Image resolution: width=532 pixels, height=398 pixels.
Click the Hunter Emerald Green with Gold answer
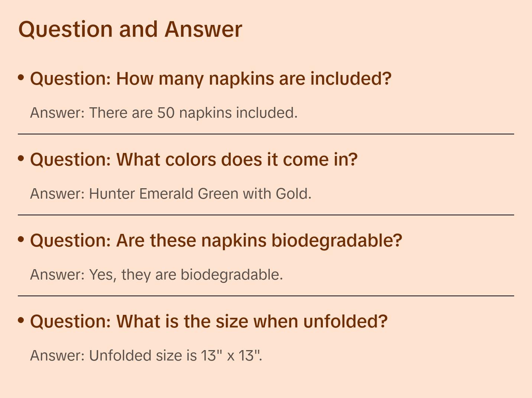click(171, 194)
